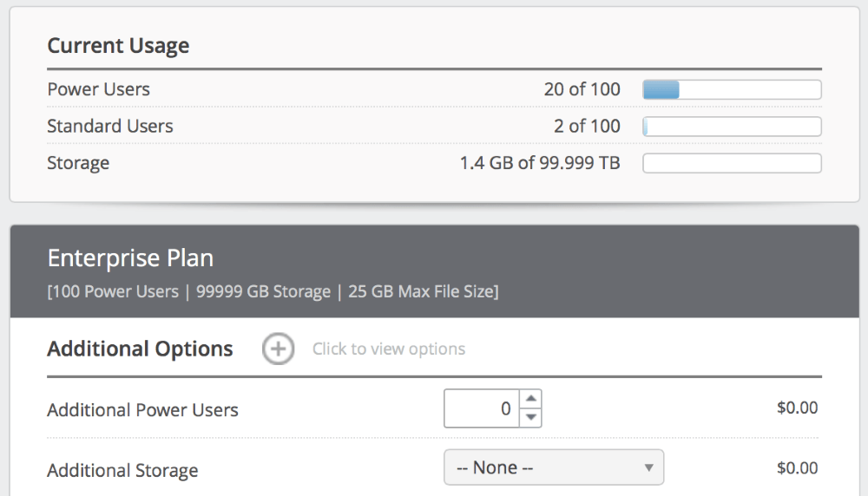The height and width of the screenshot is (496, 868).
Task: Click the Enterprise Plan heading
Action: (x=130, y=258)
